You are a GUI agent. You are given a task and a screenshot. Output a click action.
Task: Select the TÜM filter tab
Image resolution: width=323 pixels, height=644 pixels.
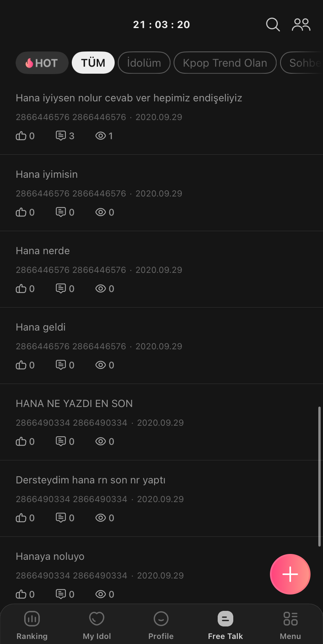(x=93, y=63)
